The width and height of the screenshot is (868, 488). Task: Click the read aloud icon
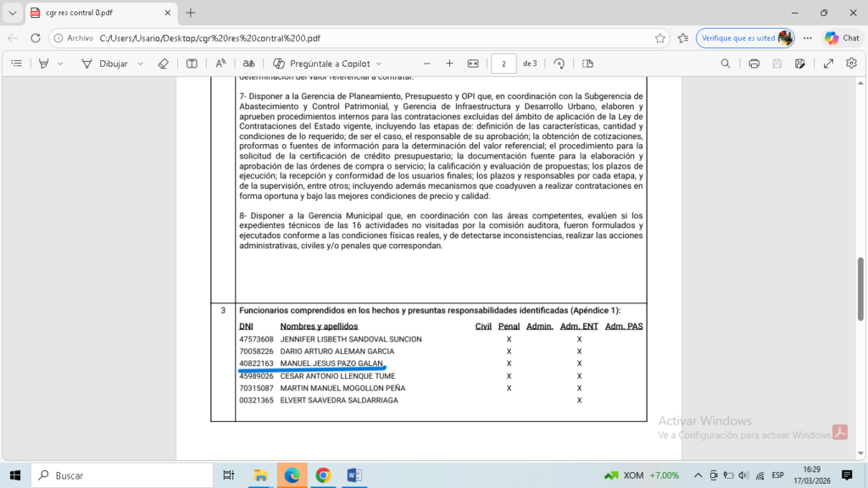pyautogui.click(x=220, y=64)
